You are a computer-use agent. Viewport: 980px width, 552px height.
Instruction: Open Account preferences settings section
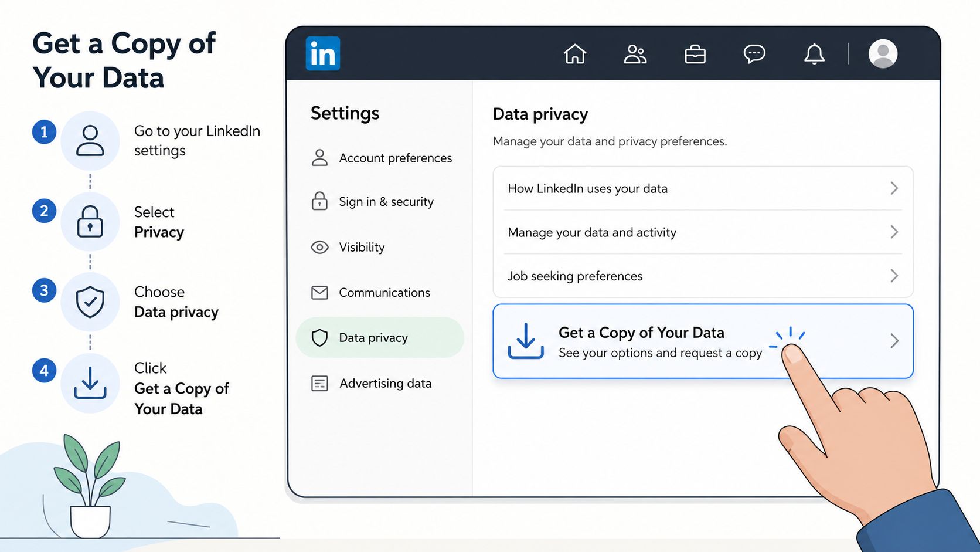(382, 158)
